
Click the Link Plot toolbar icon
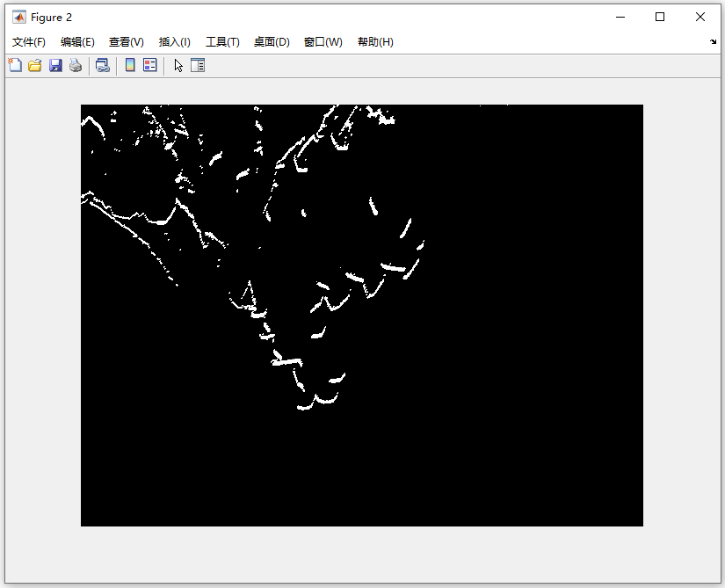coord(103,65)
